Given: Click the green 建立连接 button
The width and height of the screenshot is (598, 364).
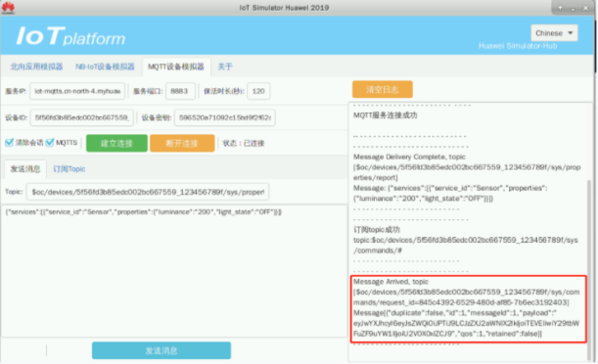Looking at the screenshot, I should tap(116, 143).
